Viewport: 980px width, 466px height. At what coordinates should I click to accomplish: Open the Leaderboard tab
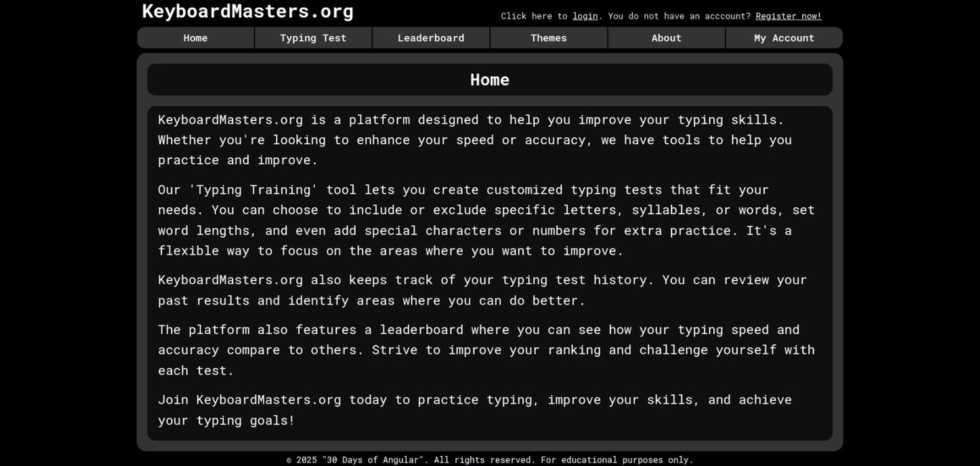click(431, 38)
